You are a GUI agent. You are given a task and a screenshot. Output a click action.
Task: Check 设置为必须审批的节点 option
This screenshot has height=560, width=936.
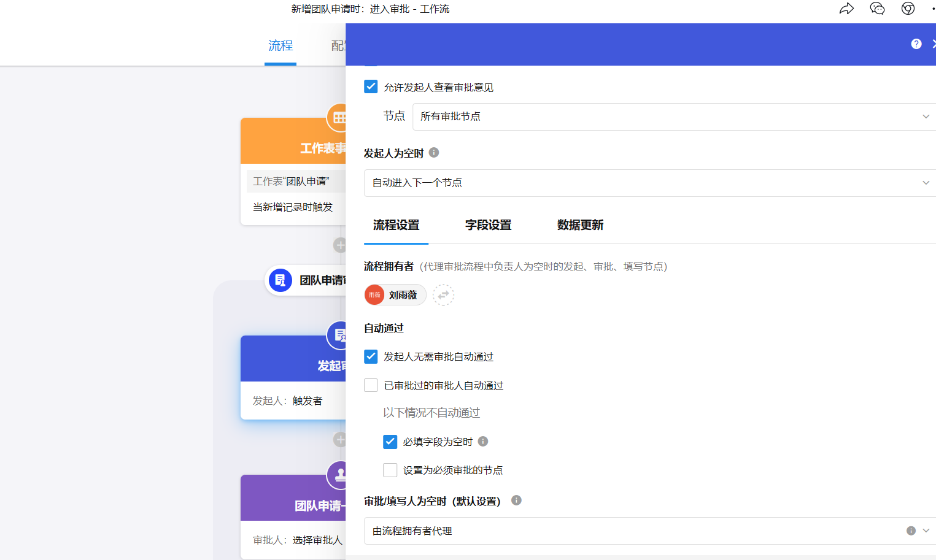pyautogui.click(x=390, y=470)
